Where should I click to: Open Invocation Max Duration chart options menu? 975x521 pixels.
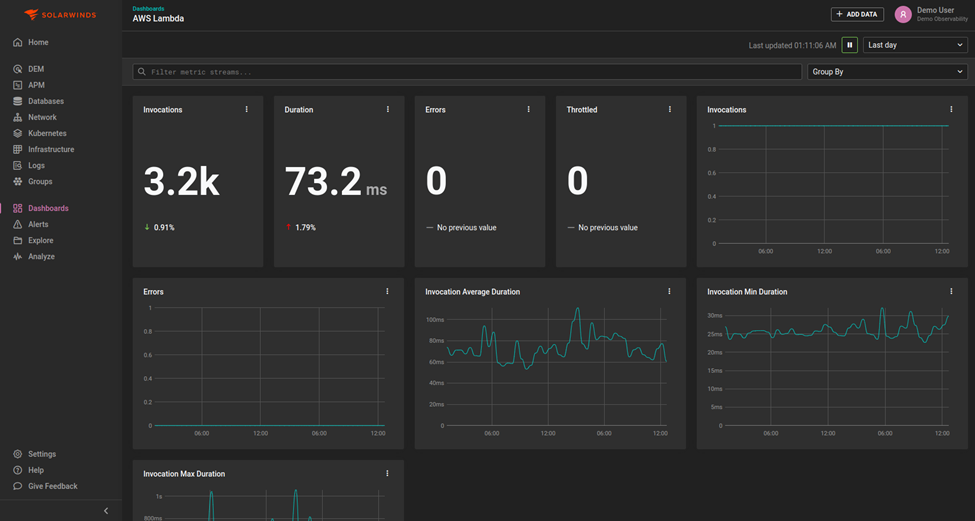click(387, 474)
